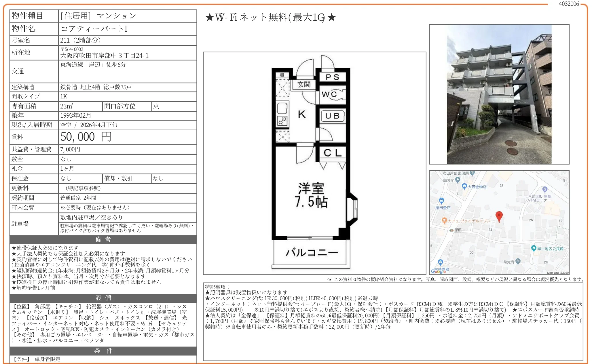
Task: Click the 50,000 円 rent value
Action: tap(86, 137)
